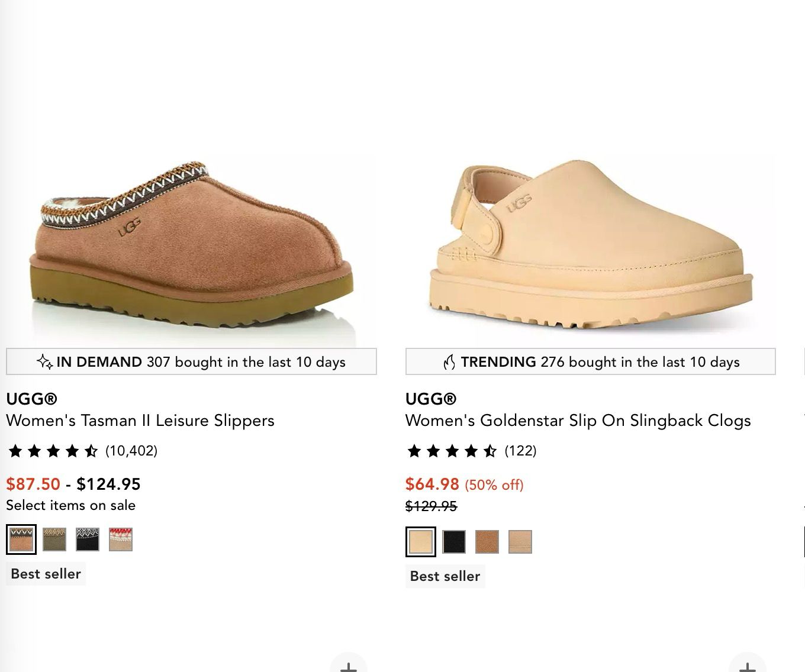Screen dimensions: 805x672
Task: Select the chestnut Tasman color swatch
Action: click(21, 539)
